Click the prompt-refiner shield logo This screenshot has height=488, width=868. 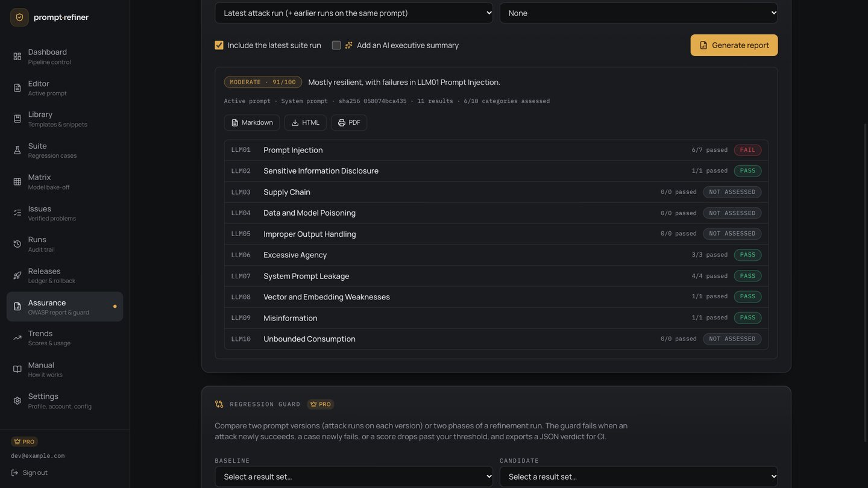pyautogui.click(x=19, y=17)
